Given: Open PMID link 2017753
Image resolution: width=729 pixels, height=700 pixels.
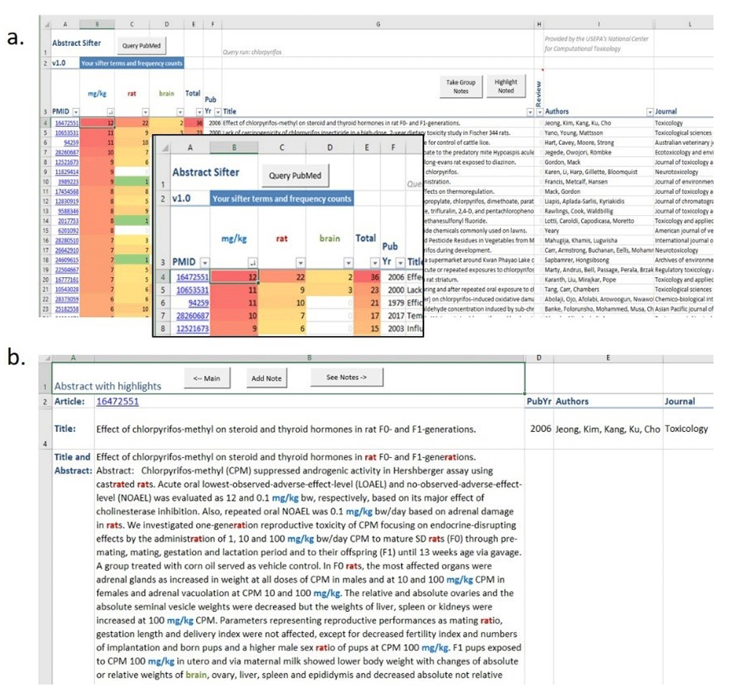Looking at the screenshot, I should pos(69,221).
